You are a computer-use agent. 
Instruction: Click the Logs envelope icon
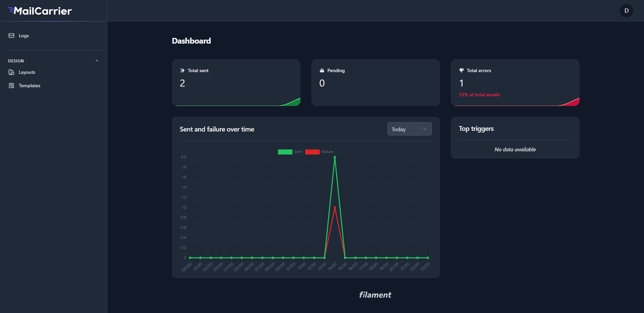11,36
